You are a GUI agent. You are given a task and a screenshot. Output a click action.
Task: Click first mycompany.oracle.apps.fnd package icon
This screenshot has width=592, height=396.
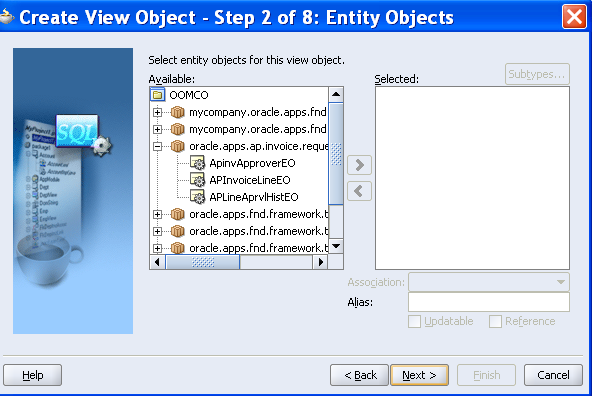click(x=177, y=112)
